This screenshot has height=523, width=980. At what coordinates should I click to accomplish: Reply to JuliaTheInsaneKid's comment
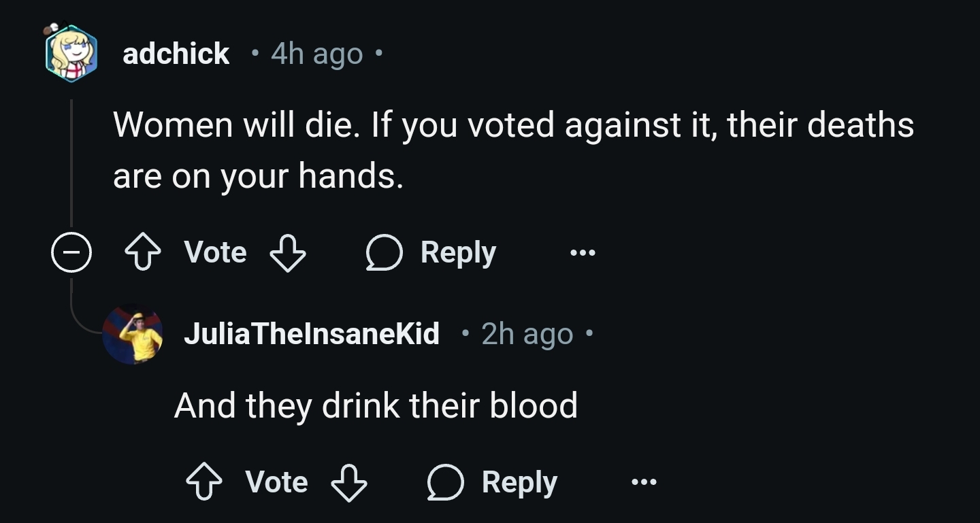(x=493, y=483)
